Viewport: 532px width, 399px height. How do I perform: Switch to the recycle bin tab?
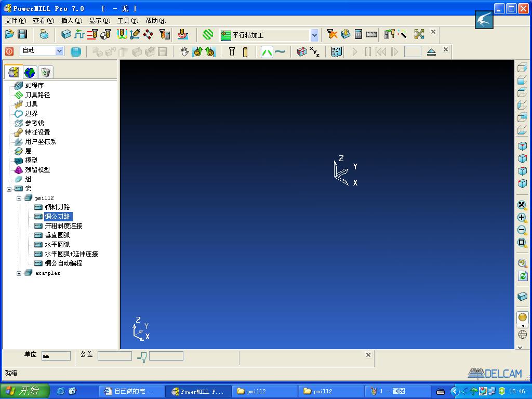pyautogui.click(x=45, y=72)
